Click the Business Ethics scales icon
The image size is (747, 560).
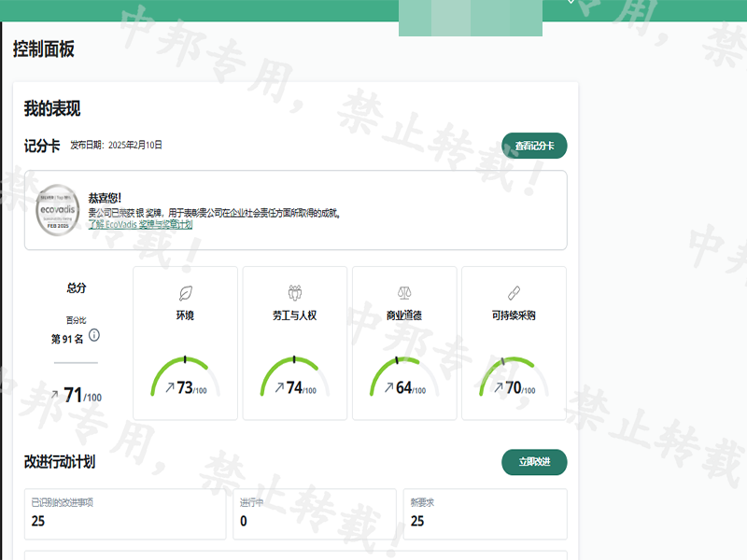[404, 293]
